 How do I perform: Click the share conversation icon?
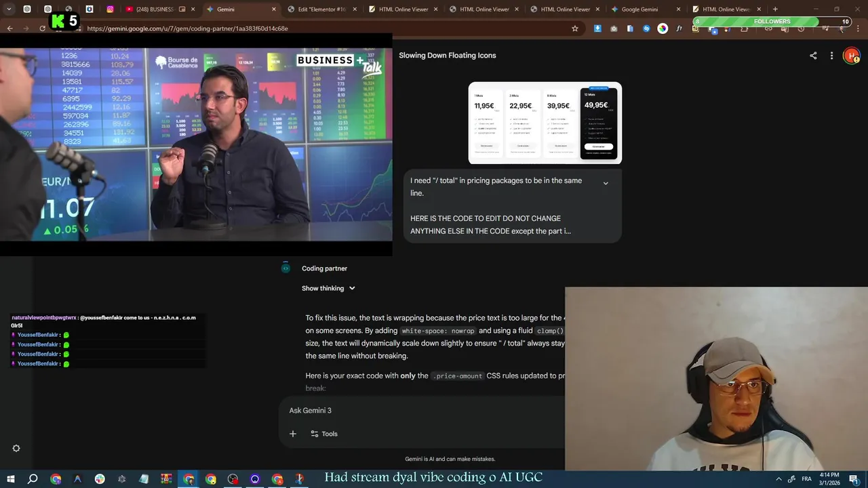[813, 56]
